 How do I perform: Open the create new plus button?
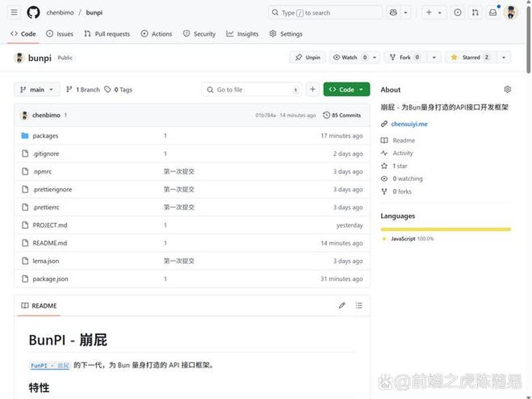(429, 13)
